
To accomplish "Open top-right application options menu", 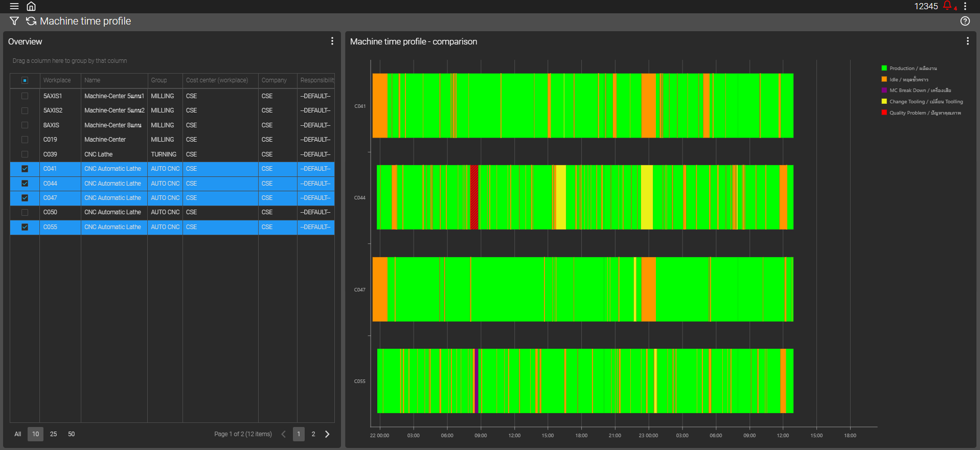I will [x=965, y=6].
